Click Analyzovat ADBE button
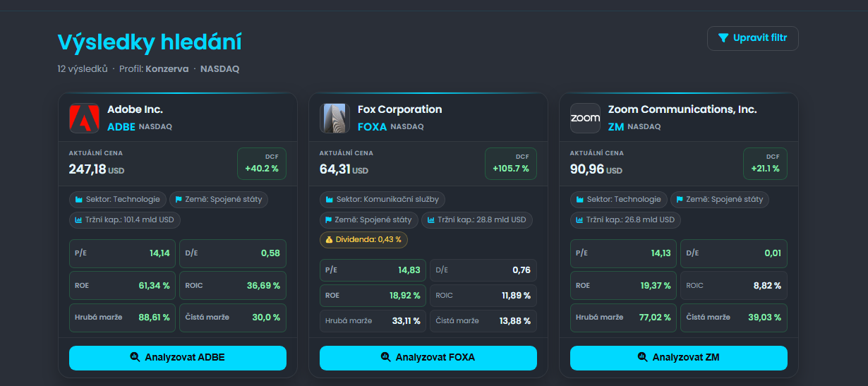868x386 pixels. coord(178,358)
